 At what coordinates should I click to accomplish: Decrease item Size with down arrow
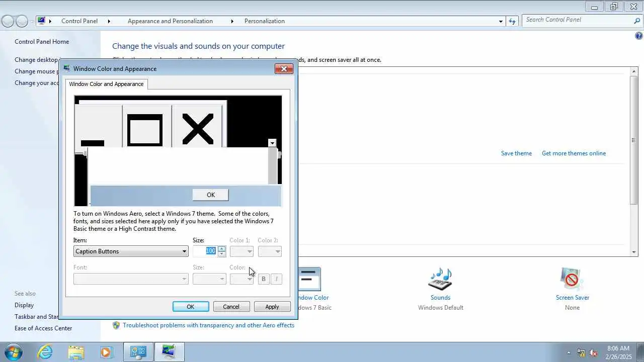tap(222, 254)
